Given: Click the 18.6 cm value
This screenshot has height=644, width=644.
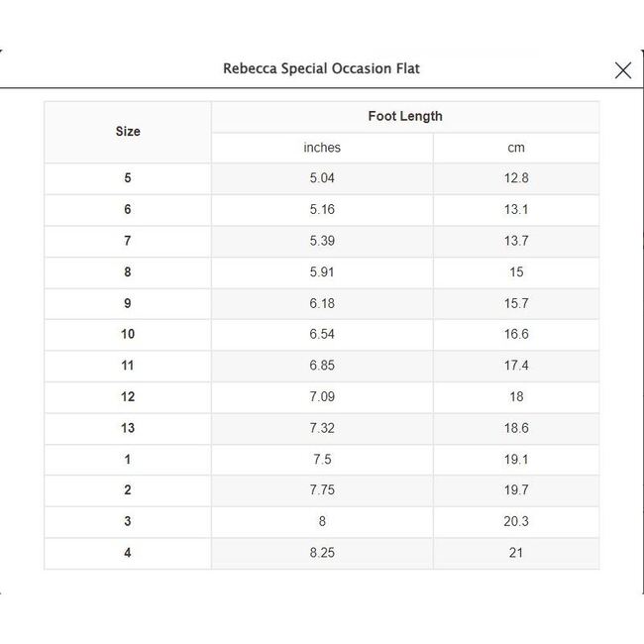Looking at the screenshot, I should (515, 428).
